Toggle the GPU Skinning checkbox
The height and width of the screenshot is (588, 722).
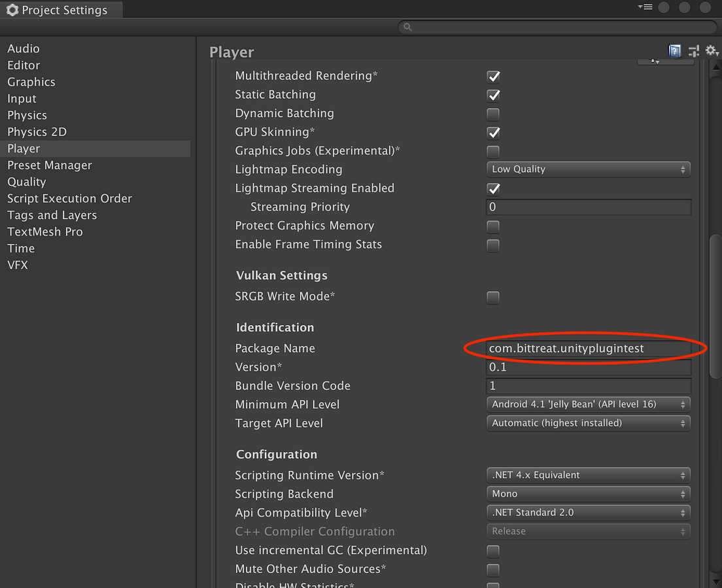(x=493, y=133)
